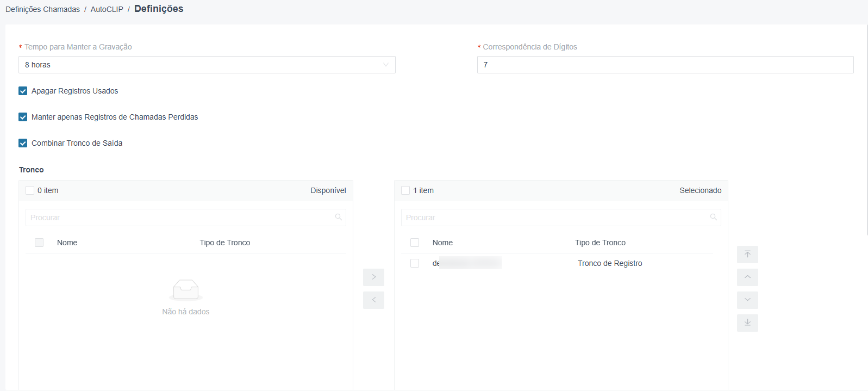Open Tempo para Manter a Gravação dropdown
This screenshot has height=391, width=868.
(207, 65)
